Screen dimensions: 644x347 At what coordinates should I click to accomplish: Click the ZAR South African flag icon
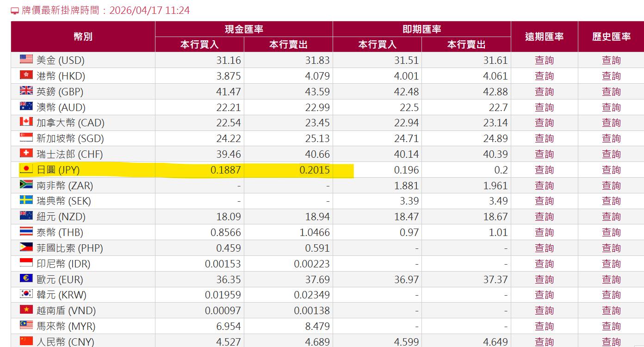point(27,185)
